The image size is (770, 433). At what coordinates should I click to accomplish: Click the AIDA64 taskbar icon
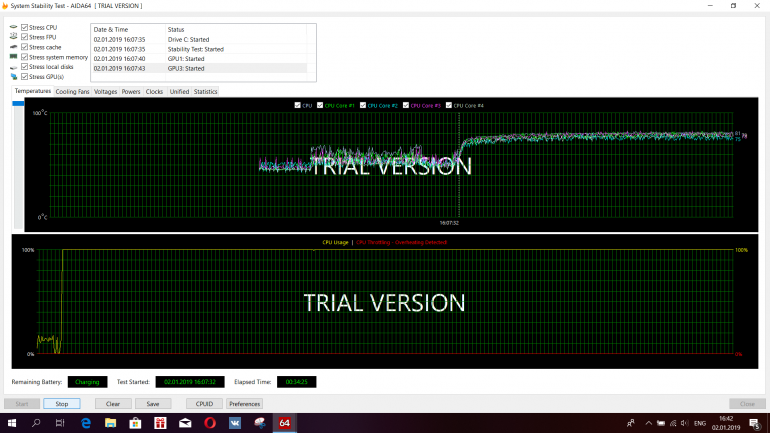click(285, 423)
